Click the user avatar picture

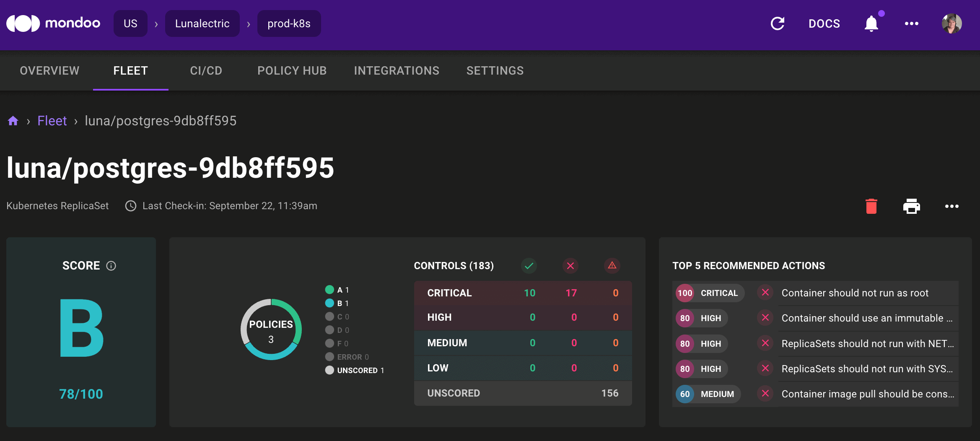click(x=951, y=23)
